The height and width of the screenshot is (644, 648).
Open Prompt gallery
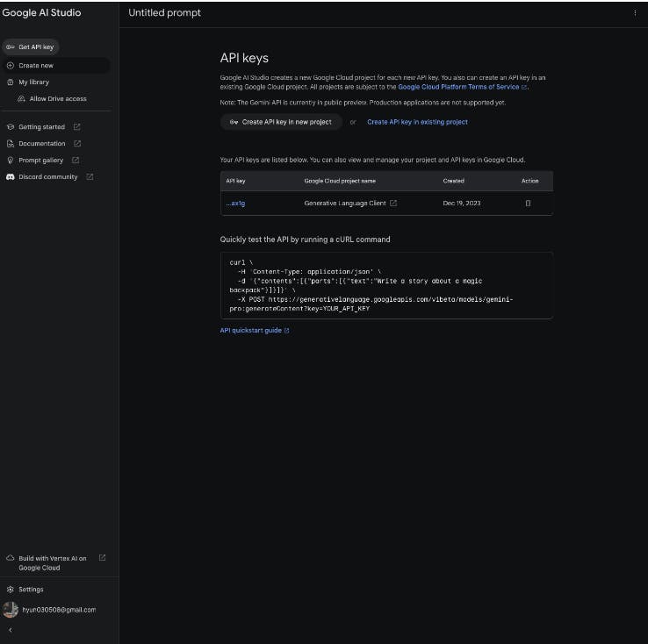pyautogui.click(x=40, y=161)
